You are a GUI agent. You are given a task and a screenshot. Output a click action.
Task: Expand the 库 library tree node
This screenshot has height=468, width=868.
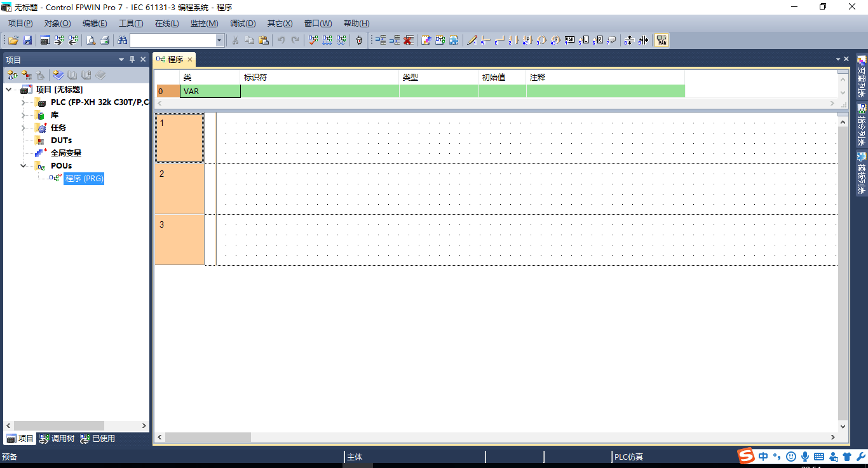[x=24, y=115]
